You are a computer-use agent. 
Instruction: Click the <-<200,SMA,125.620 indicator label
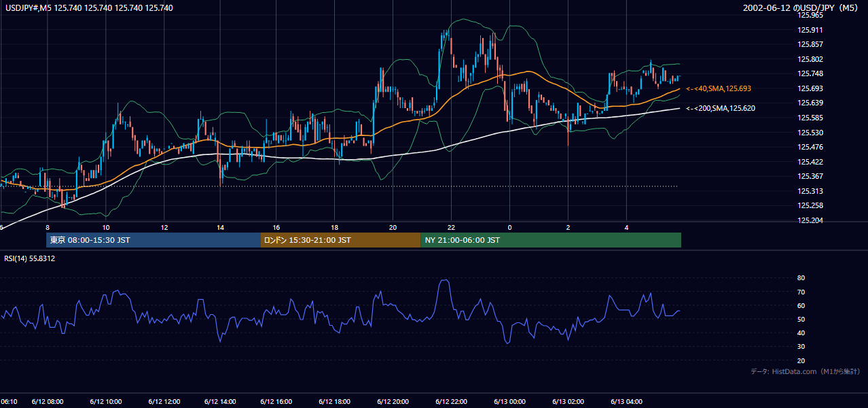721,108
